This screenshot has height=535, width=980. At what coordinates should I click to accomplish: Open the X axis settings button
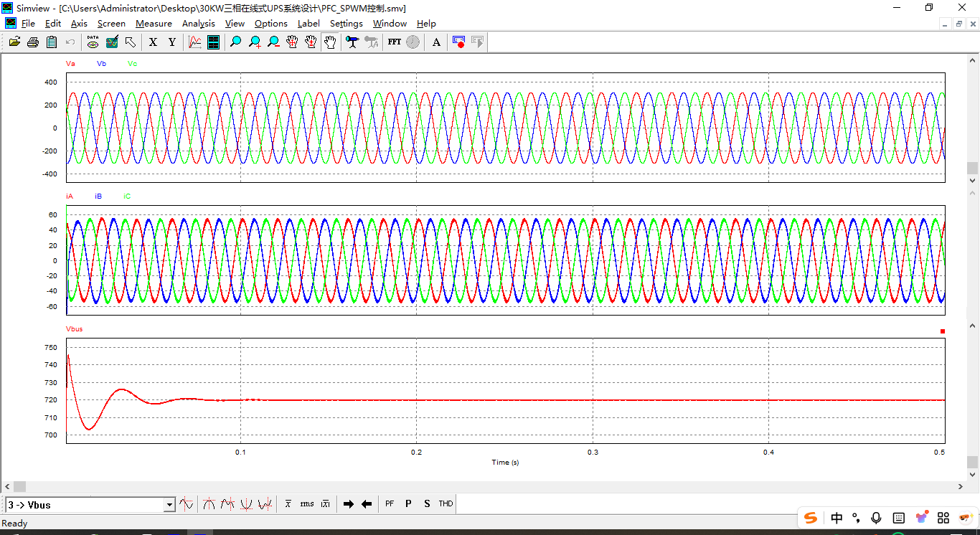click(x=153, y=42)
